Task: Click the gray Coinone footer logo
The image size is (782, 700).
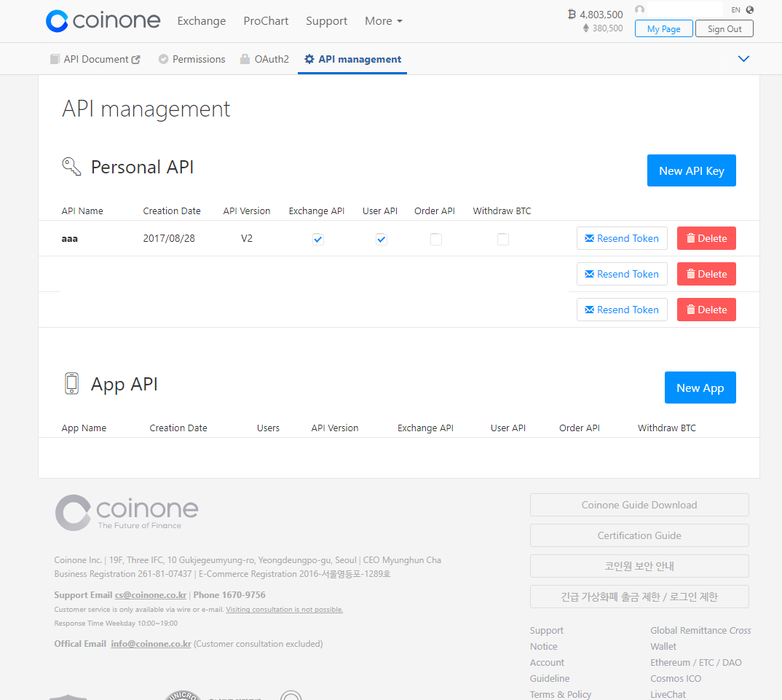Action: click(127, 512)
